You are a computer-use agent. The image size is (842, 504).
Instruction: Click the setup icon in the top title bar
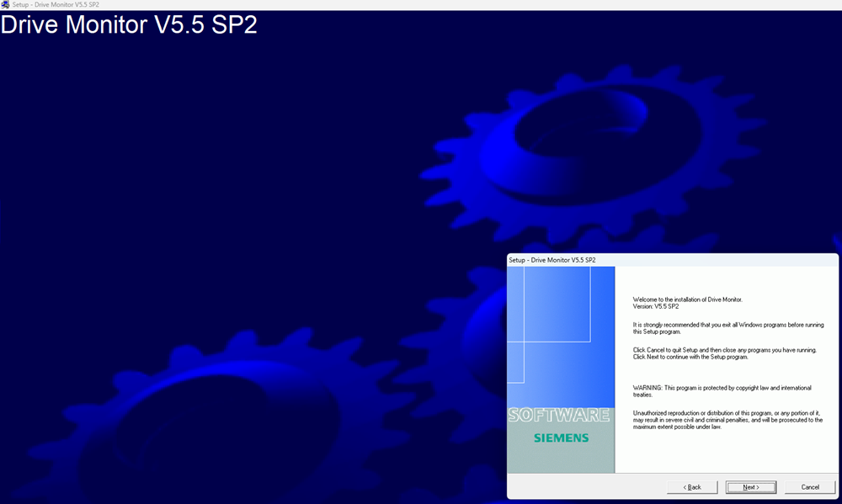pyautogui.click(x=5, y=4)
